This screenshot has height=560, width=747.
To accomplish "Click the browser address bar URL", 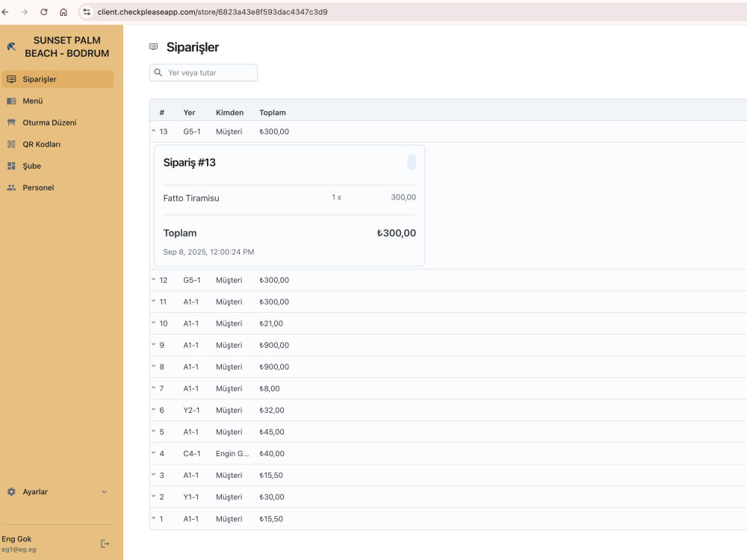I will (x=212, y=12).
